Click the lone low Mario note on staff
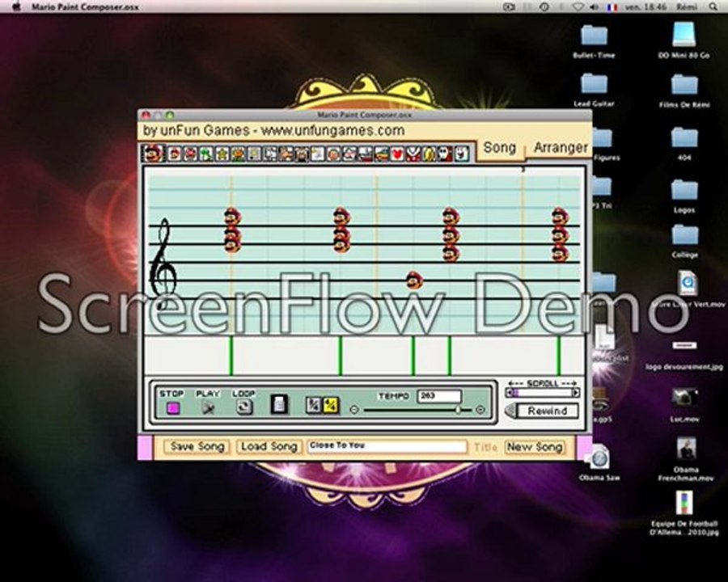728x582 pixels. (414, 280)
